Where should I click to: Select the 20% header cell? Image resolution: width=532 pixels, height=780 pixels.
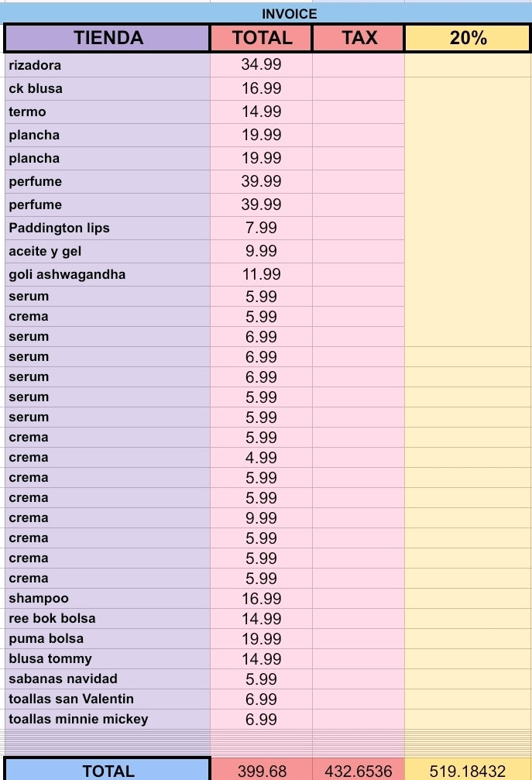pos(468,38)
